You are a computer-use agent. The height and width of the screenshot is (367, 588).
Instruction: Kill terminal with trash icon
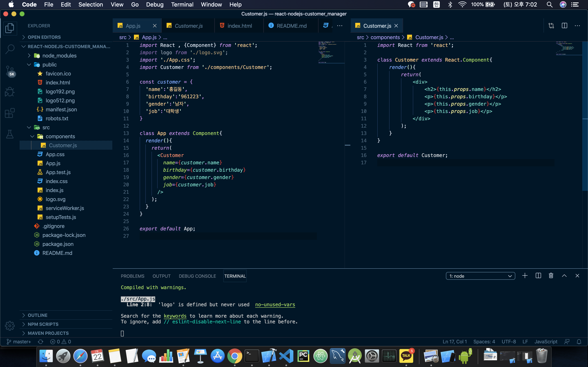(x=551, y=276)
